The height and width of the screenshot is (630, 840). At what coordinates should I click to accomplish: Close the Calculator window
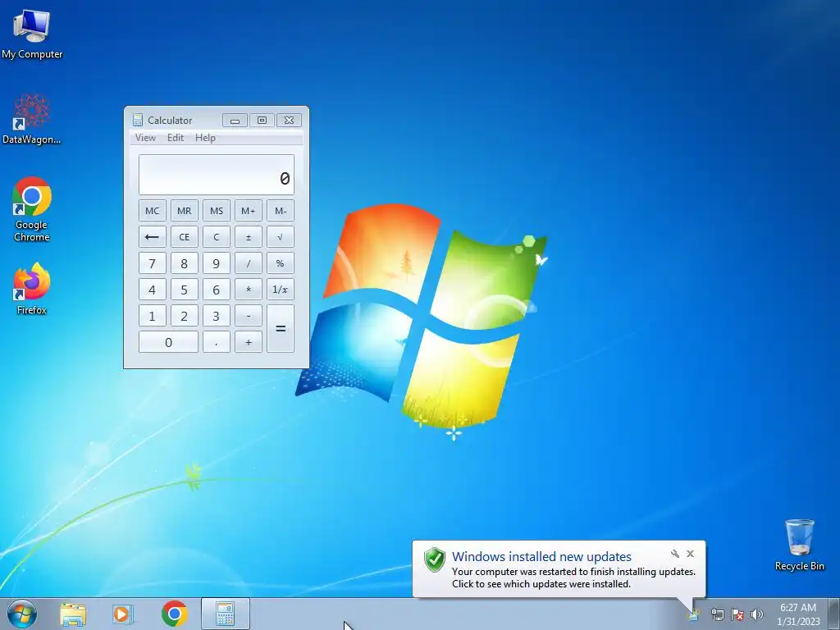(290, 120)
